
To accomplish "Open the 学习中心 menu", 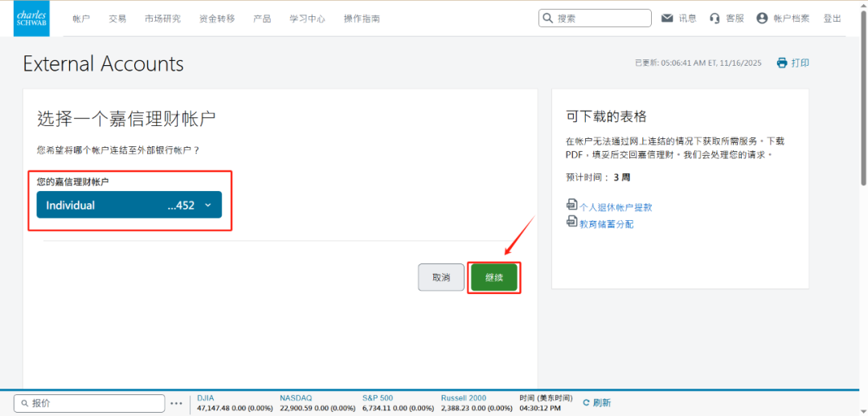I will [x=307, y=18].
